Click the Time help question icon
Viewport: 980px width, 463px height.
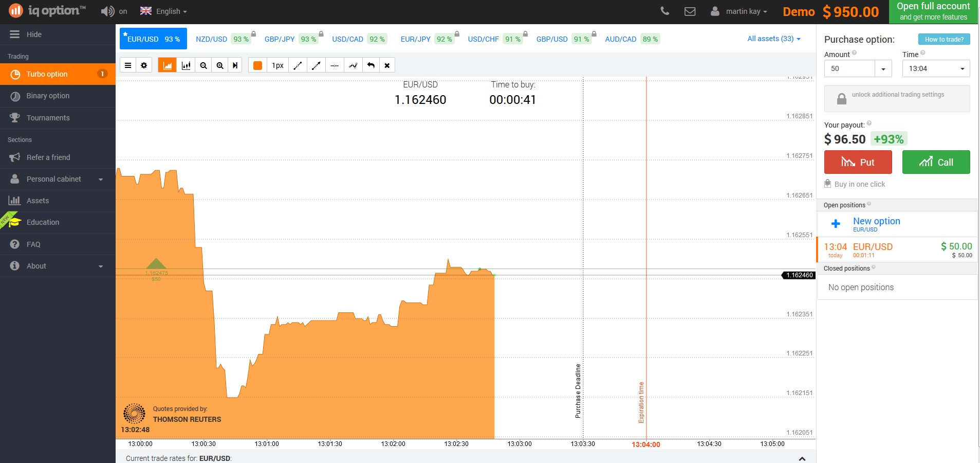pyautogui.click(x=922, y=52)
